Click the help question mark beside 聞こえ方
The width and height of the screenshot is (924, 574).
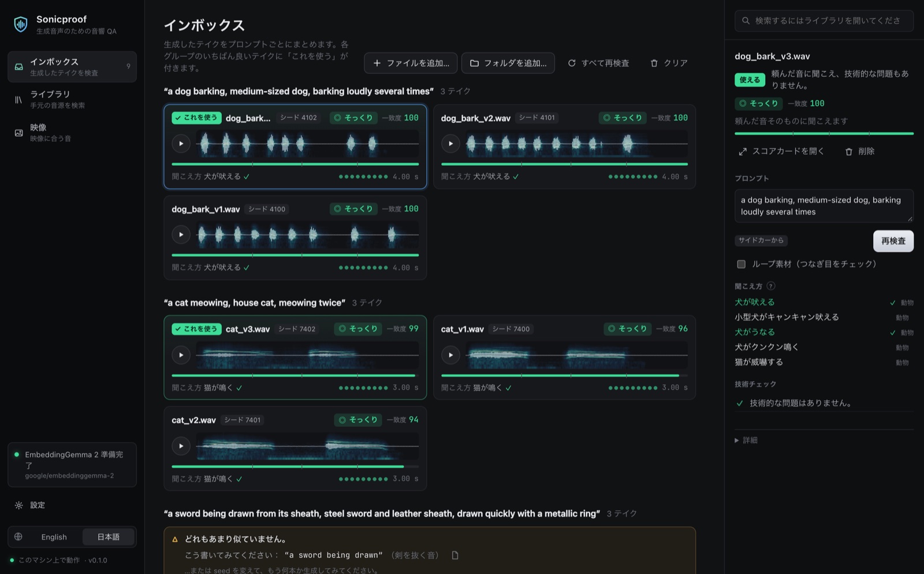pyautogui.click(x=771, y=286)
